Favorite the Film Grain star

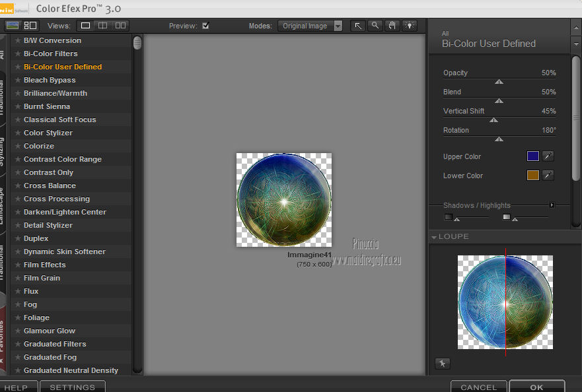(x=17, y=278)
